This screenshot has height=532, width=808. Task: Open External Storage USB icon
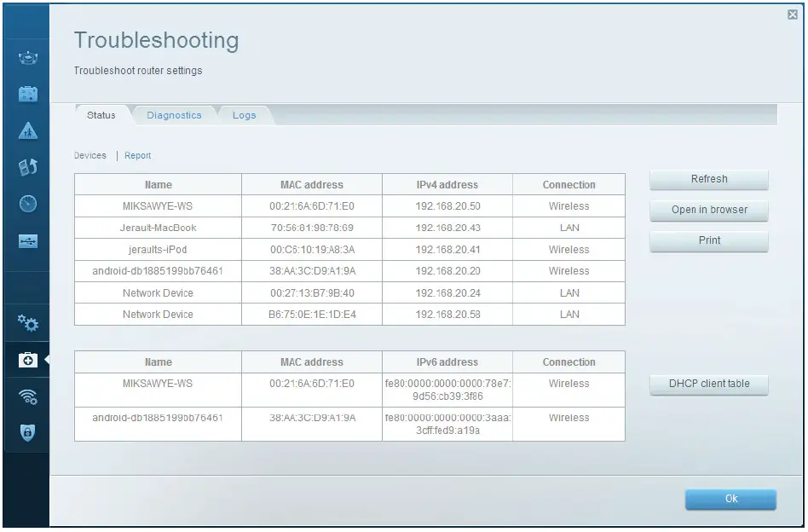click(x=27, y=241)
